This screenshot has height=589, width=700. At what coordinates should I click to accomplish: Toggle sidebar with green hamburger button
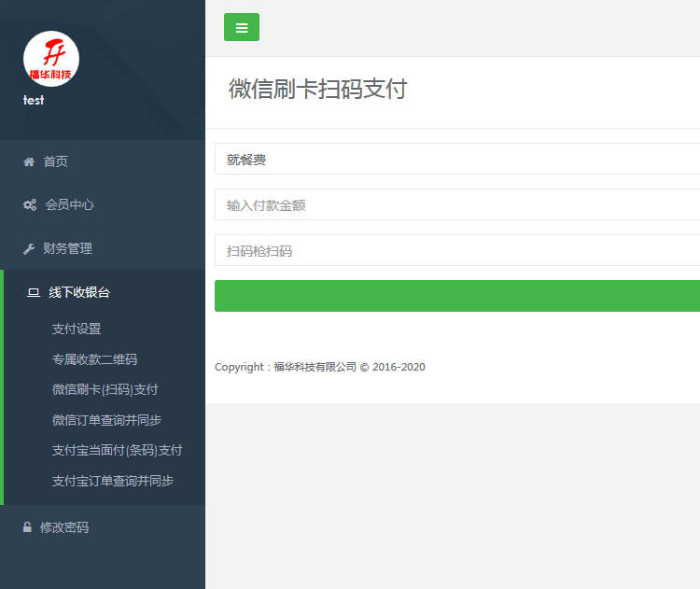242,27
